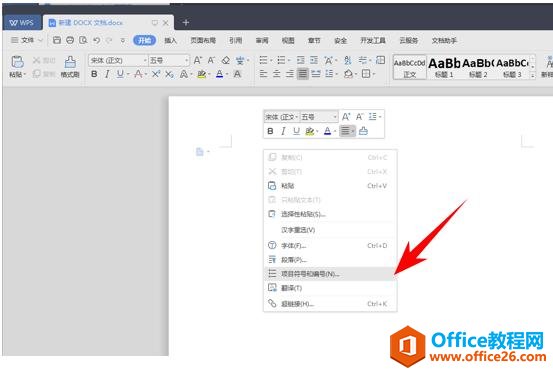The image size is (553, 374).
Task: Click the Print icon in quick access toolbar
Action: [x=70, y=40]
